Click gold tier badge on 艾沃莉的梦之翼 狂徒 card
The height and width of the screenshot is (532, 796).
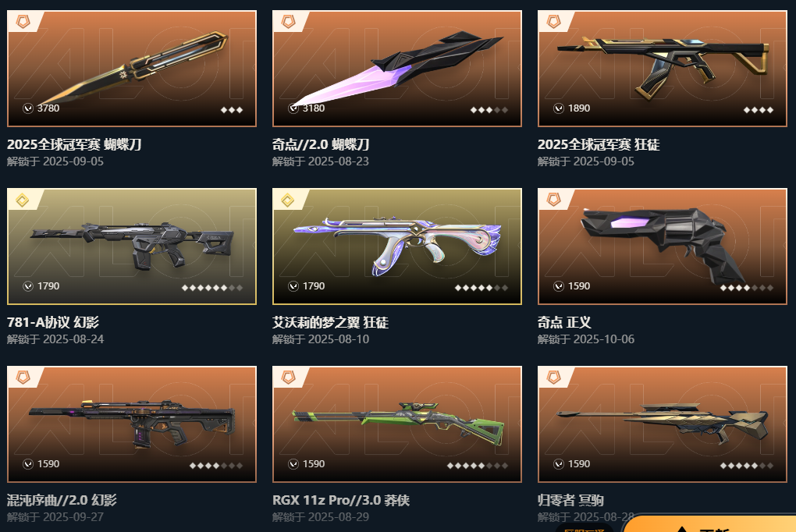288,200
